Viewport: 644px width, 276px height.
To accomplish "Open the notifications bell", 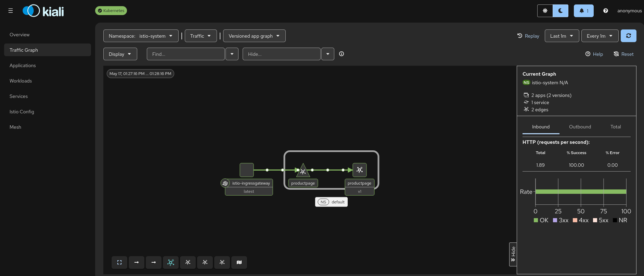I will coord(584,11).
